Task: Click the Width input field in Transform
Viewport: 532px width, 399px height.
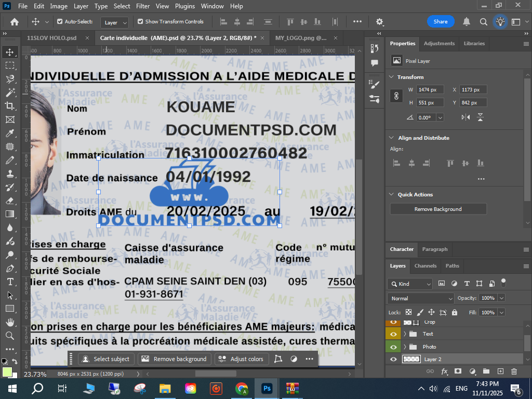Action: [x=430, y=90]
